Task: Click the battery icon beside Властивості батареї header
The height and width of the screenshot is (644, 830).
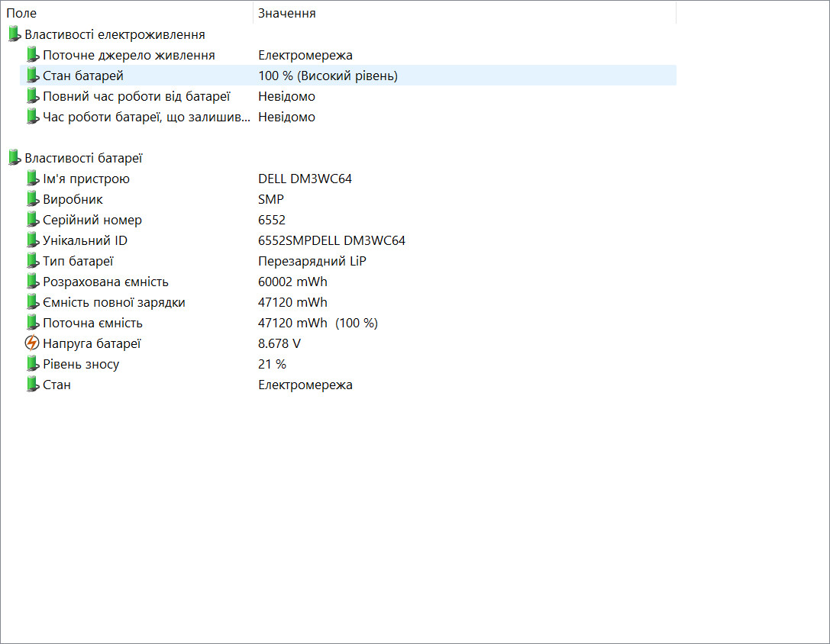Action: tap(15, 158)
